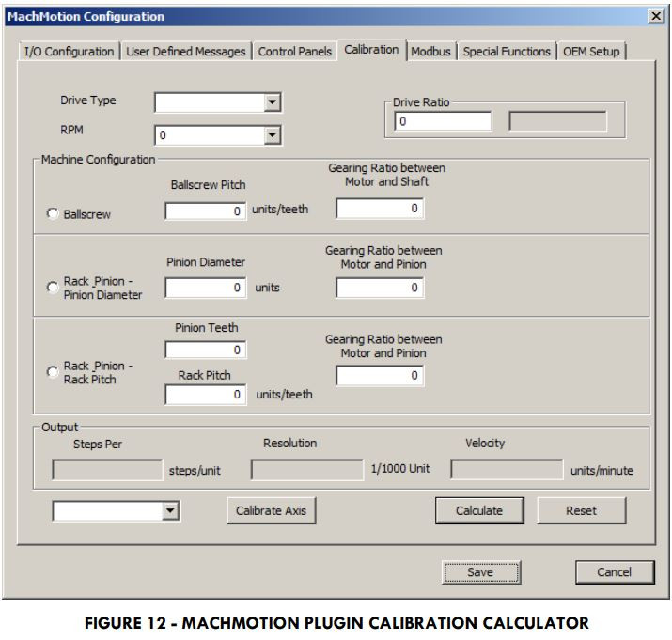Expand the Drive Type dropdown arrow
The height and width of the screenshot is (640, 672).
tap(273, 102)
